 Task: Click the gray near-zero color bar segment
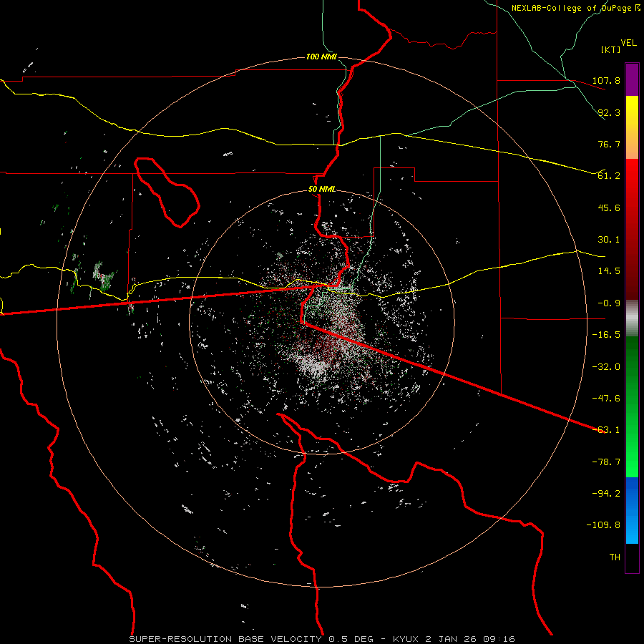point(632,318)
